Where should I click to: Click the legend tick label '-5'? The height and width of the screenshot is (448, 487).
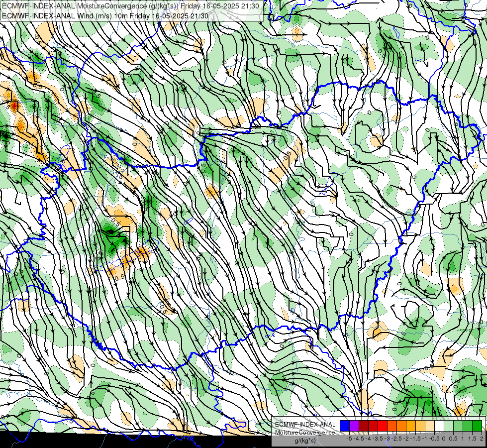[x=349, y=439]
